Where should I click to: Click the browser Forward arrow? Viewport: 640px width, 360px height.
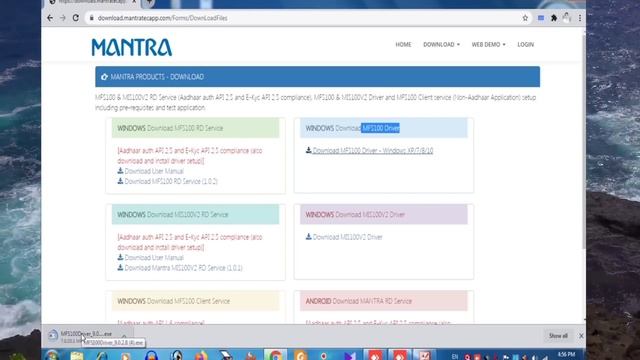click(x=62, y=18)
